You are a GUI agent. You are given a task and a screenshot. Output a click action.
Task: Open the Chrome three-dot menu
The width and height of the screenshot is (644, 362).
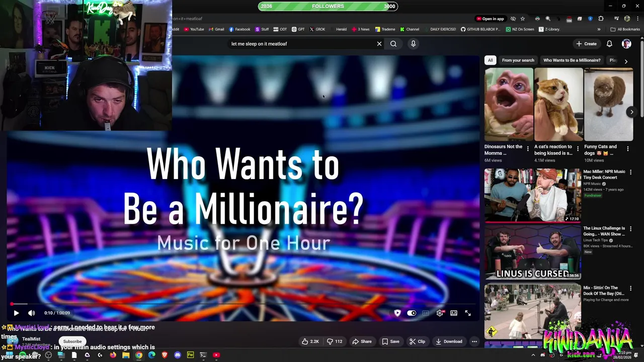637,19
